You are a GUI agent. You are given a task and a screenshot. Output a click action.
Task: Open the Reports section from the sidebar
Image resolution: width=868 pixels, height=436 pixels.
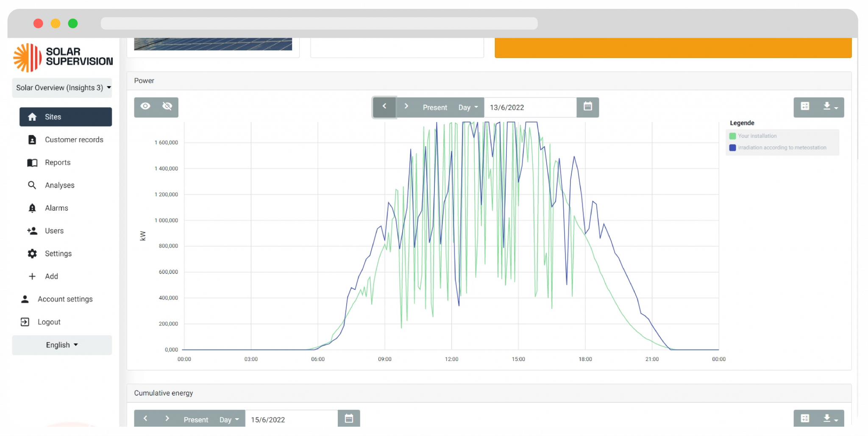point(57,162)
